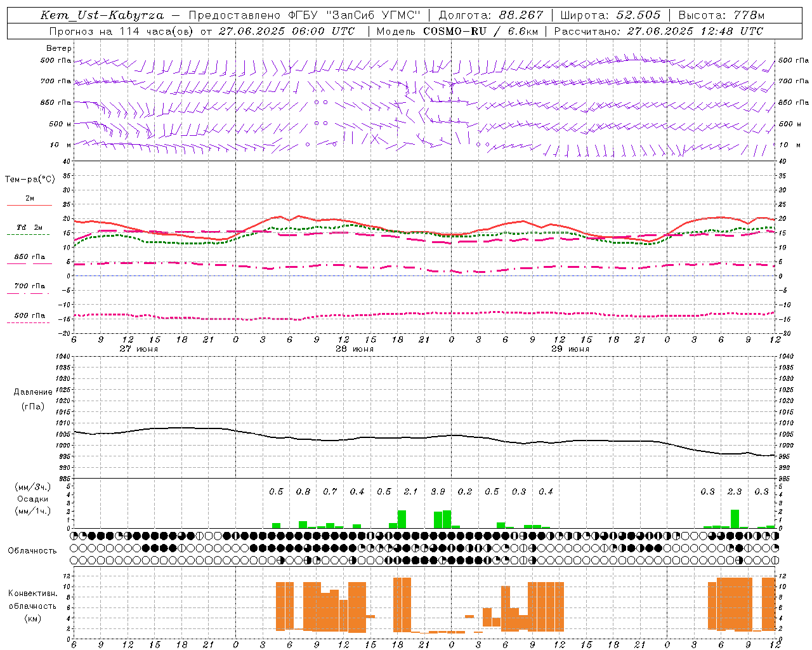Click the 0.8 precipitation total value
Viewport: 812px width, 650px height.
coord(303,492)
